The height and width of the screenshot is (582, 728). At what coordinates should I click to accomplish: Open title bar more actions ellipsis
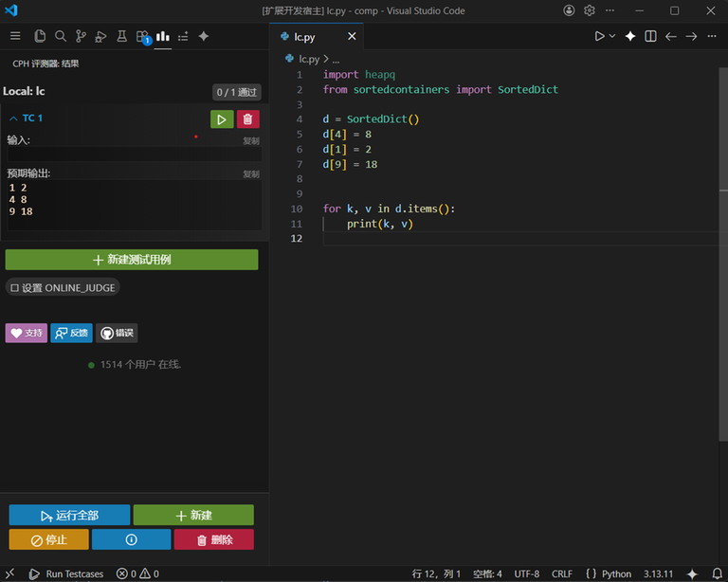tap(610, 10)
